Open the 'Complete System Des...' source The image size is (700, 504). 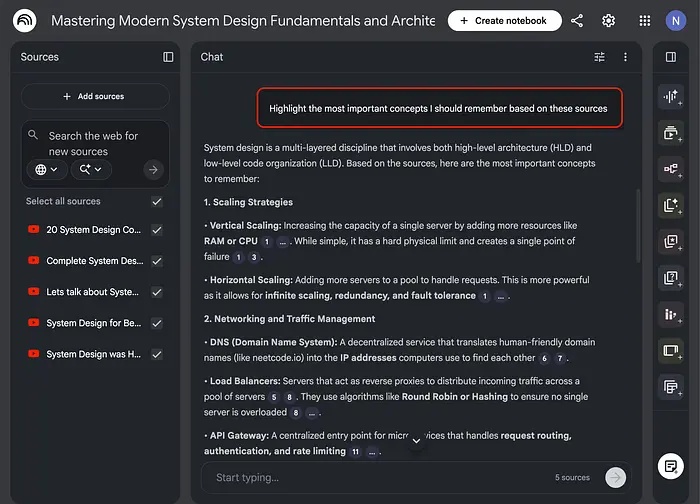click(94, 261)
